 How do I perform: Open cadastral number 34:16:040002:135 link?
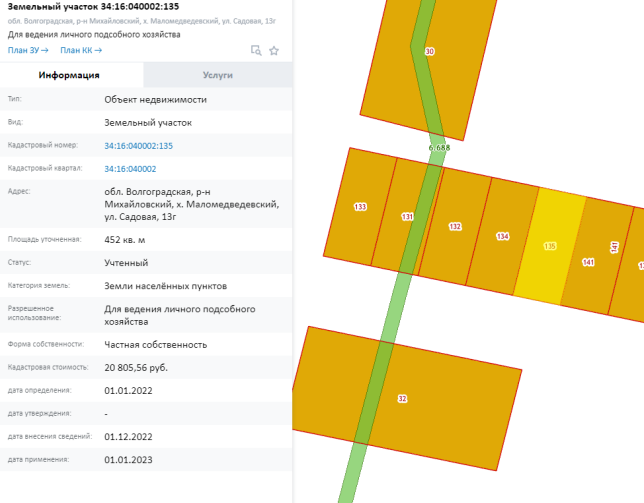[x=138, y=146]
